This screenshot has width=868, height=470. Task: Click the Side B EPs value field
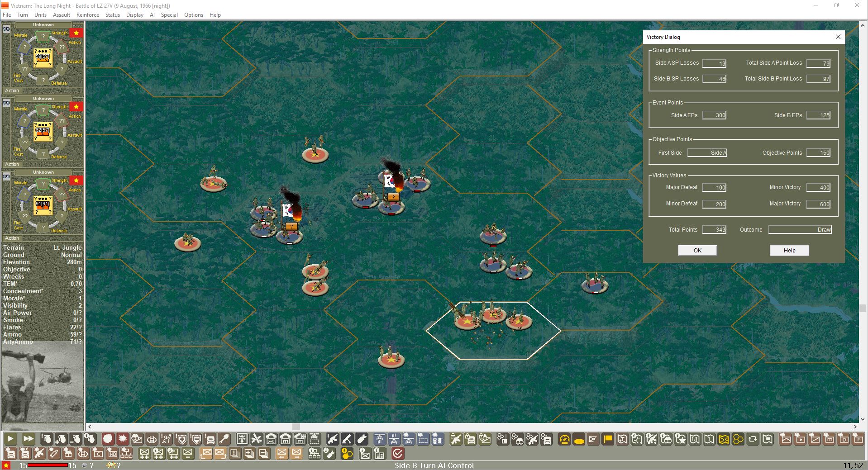818,115
